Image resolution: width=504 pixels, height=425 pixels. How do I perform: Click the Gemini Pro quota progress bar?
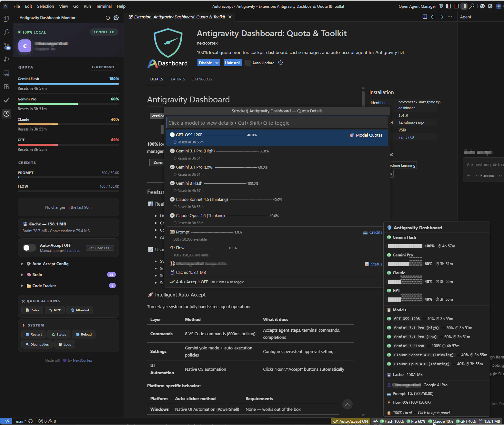coord(68,104)
